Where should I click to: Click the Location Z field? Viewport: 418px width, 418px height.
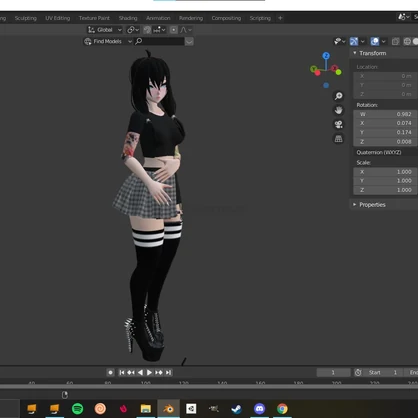385,94
